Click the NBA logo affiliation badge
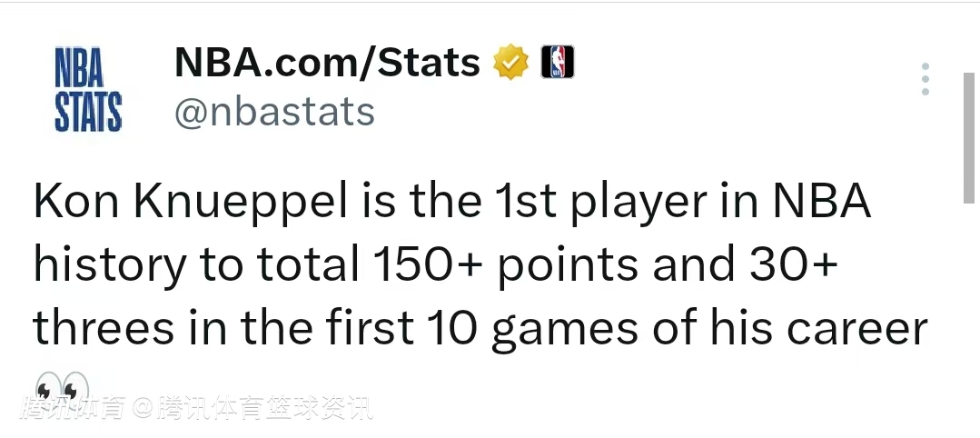 (558, 63)
